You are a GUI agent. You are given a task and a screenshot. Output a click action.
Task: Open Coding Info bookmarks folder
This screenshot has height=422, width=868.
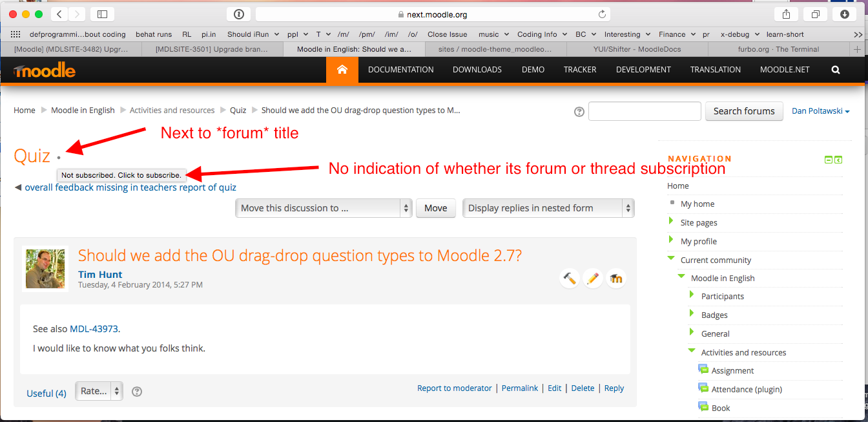(x=542, y=34)
